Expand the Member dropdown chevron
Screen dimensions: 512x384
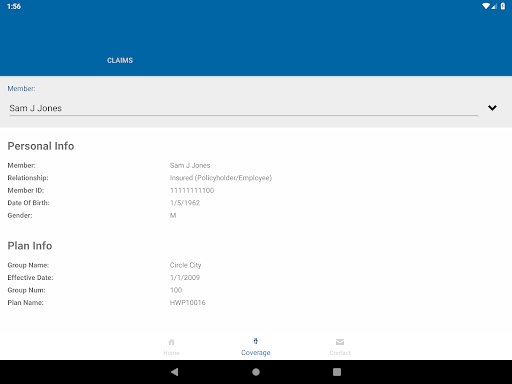pos(492,108)
